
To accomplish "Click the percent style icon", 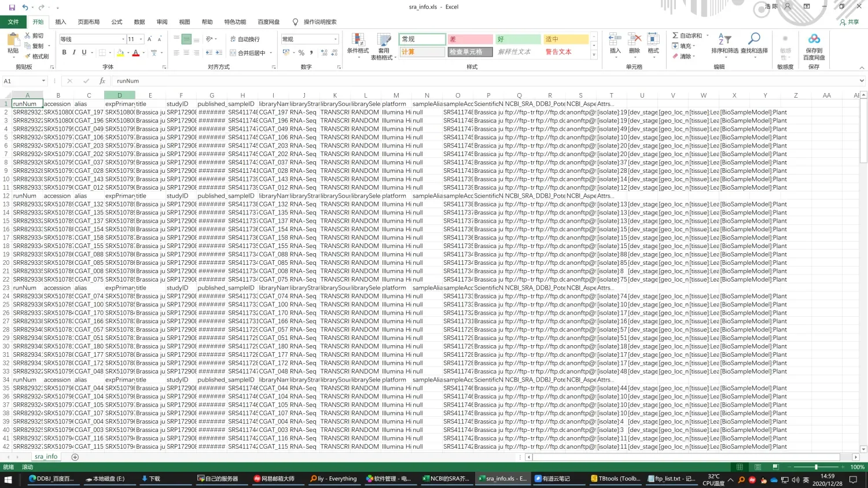I will click(301, 53).
